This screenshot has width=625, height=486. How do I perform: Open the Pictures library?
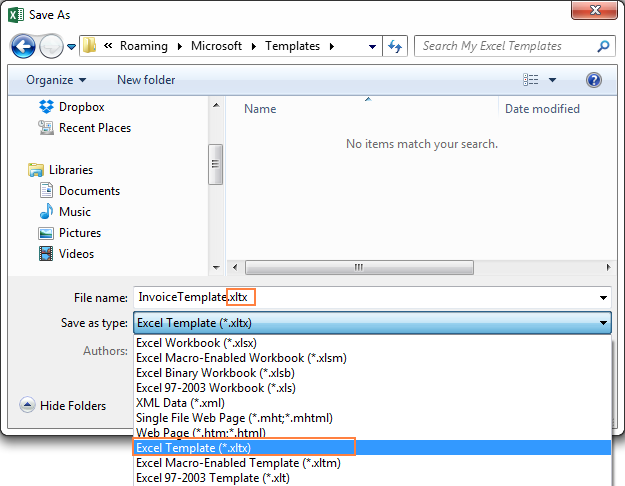(x=79, y=233)
